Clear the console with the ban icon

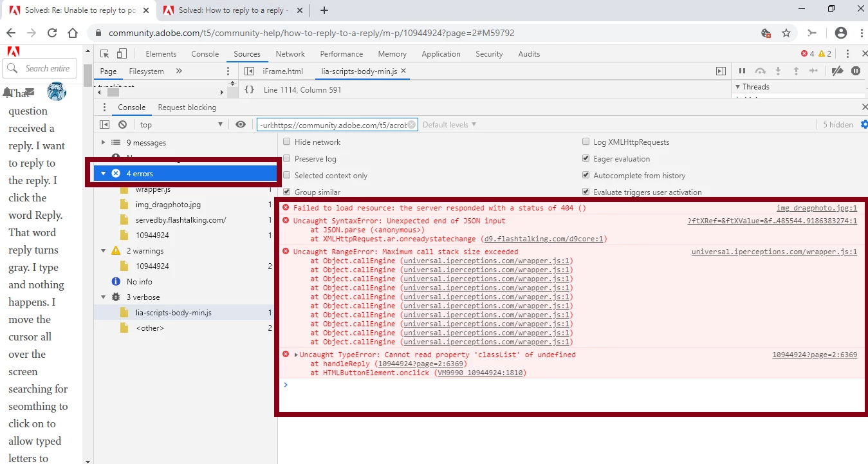pos(123,125)
